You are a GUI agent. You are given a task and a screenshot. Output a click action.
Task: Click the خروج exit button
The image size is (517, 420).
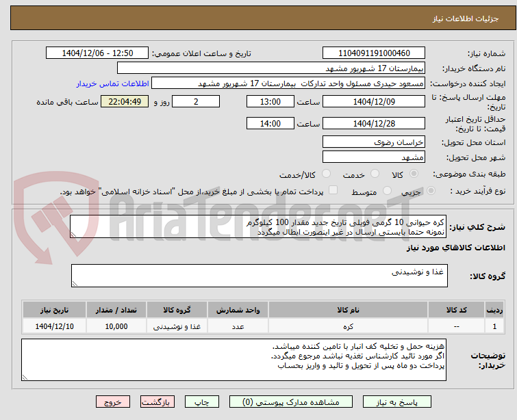113,402
